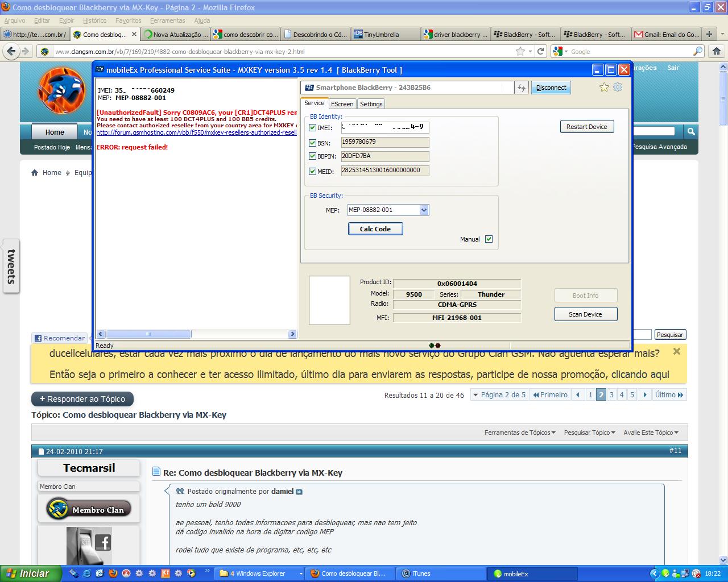
Task: Click the Disconnect button
Action: [x=551, y=88]
